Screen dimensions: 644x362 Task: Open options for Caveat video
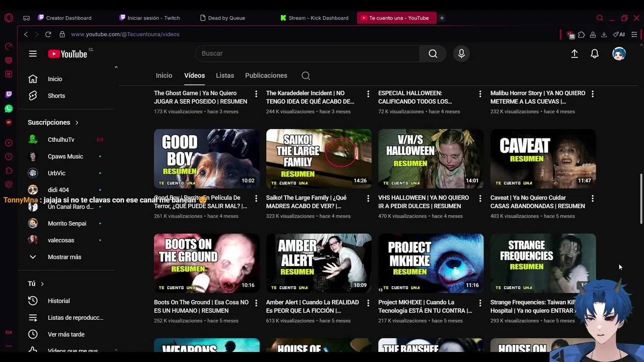click(x=593, y=199)
